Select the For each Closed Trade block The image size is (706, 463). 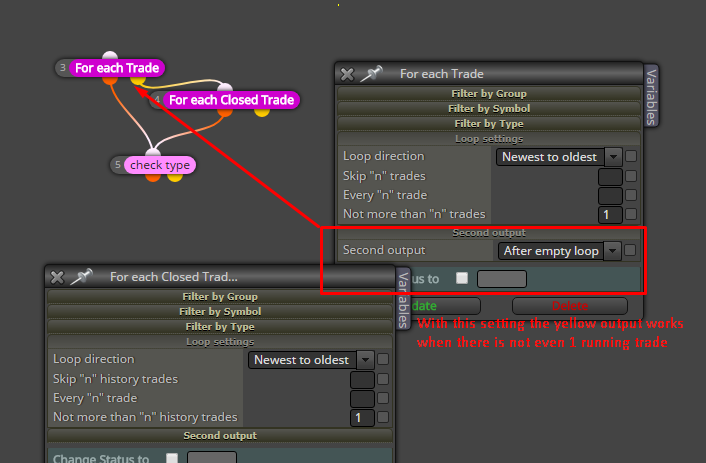click(x=231, y=100)
